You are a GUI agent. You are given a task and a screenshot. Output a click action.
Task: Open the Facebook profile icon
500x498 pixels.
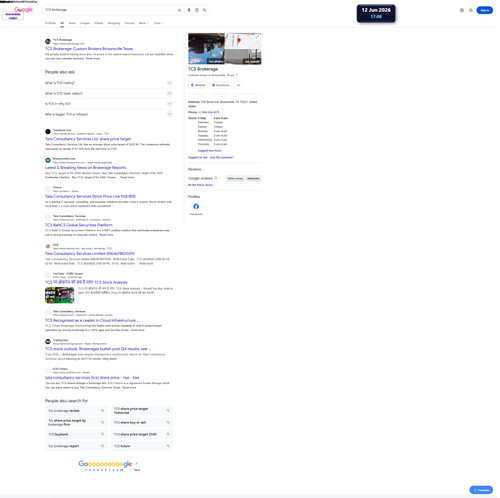(196, 207)
